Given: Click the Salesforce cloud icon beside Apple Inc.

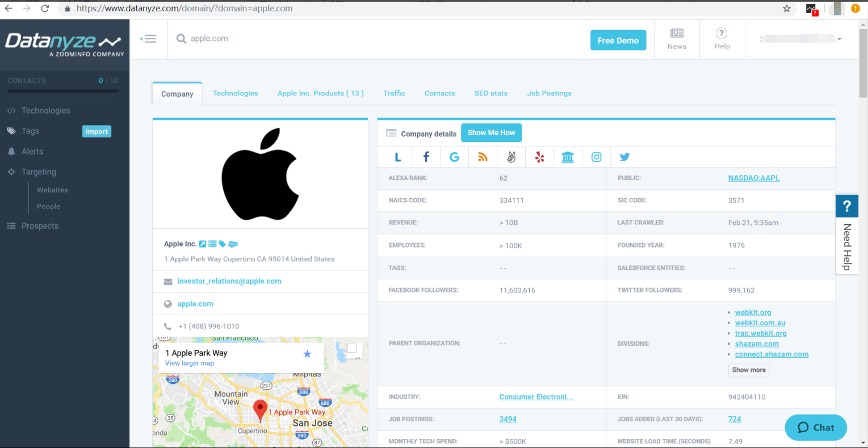Looking at the screenshot, I should click(233, 244).
